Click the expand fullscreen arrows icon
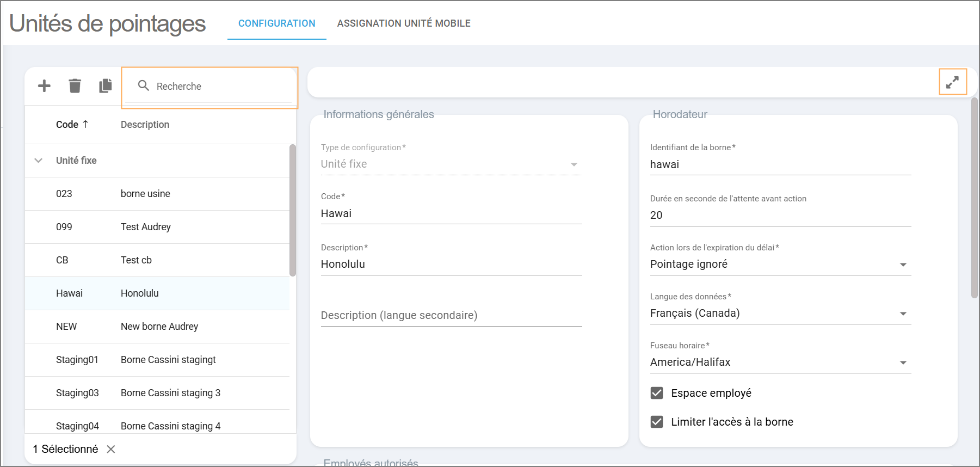The width and height of the screenshot is (980, 467). tap(952, 82)
